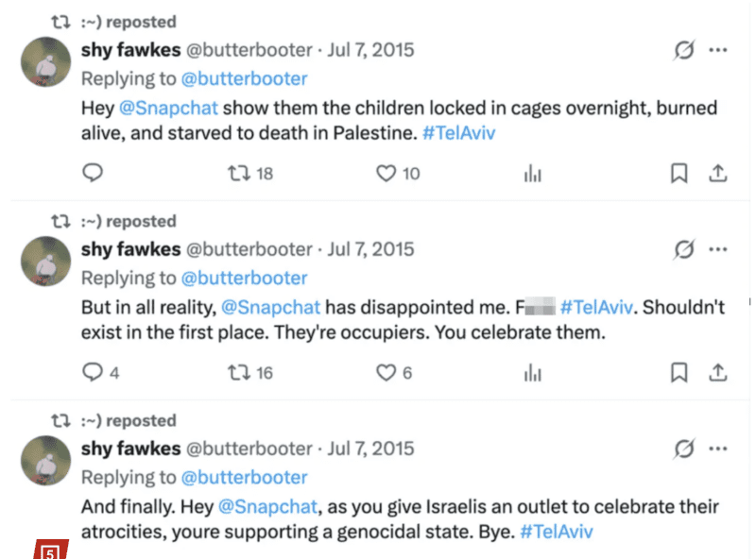Like the second tweet with 6 likes
This screenshot has height=559, width=756.
click(x=386, y=373)
